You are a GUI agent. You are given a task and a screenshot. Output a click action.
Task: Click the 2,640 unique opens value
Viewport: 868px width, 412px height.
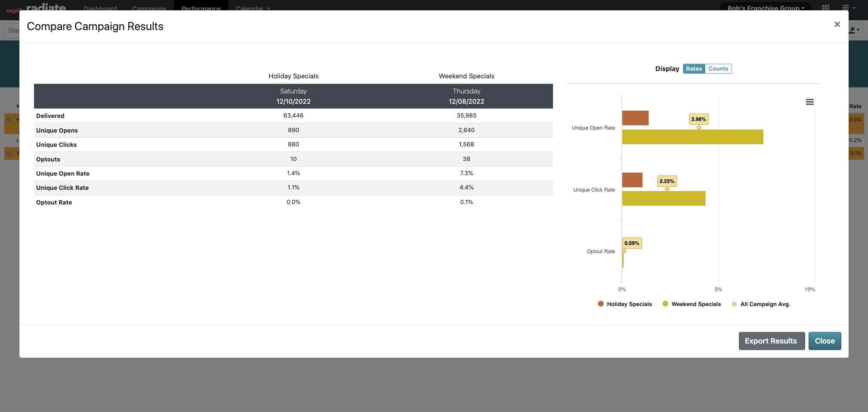[466, 130]
